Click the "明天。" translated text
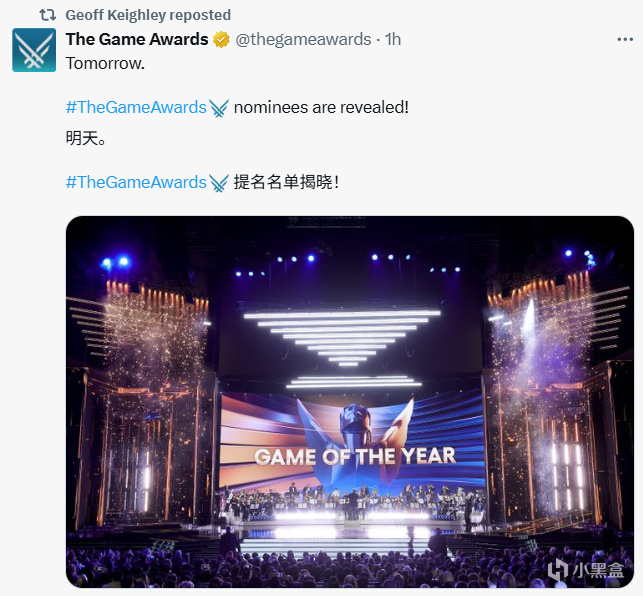The width and height of the screenshot is (643, 596). (x=86, y=138)
